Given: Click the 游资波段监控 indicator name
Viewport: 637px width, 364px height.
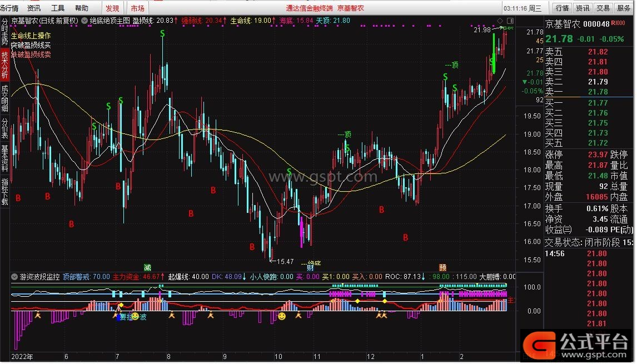Looking at the screenshot, I should [x=40, y=277].
